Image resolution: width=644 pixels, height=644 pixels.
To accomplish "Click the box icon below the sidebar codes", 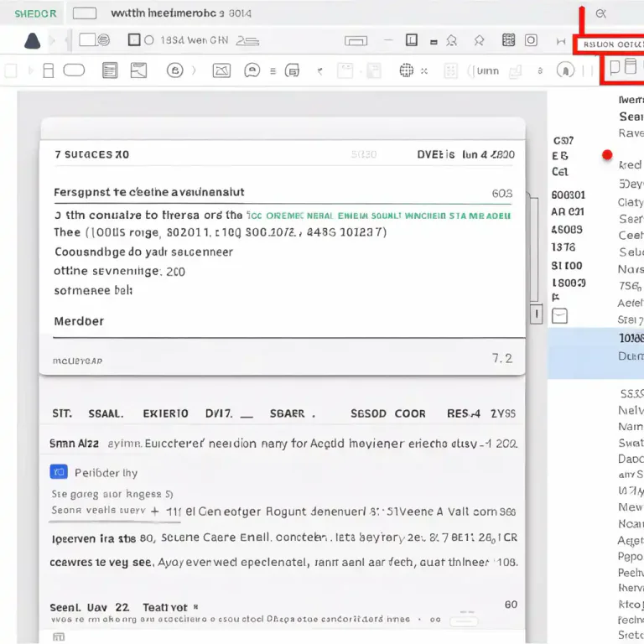I will [559, 316].
